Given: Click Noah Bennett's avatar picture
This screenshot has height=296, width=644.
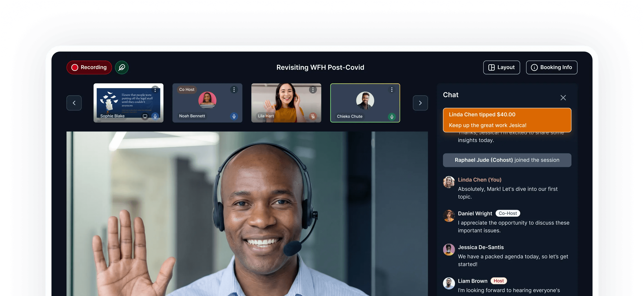Looking at the screenshot, I should [x=207, y=100].
